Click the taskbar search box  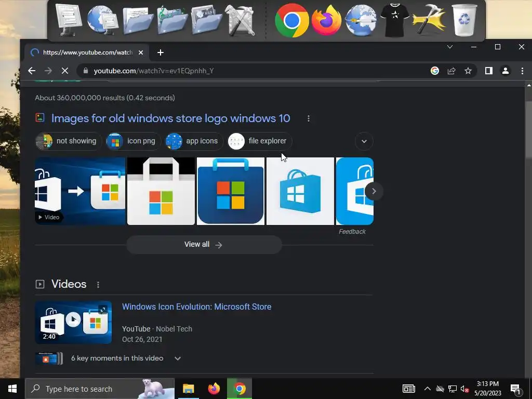point(100,389)
